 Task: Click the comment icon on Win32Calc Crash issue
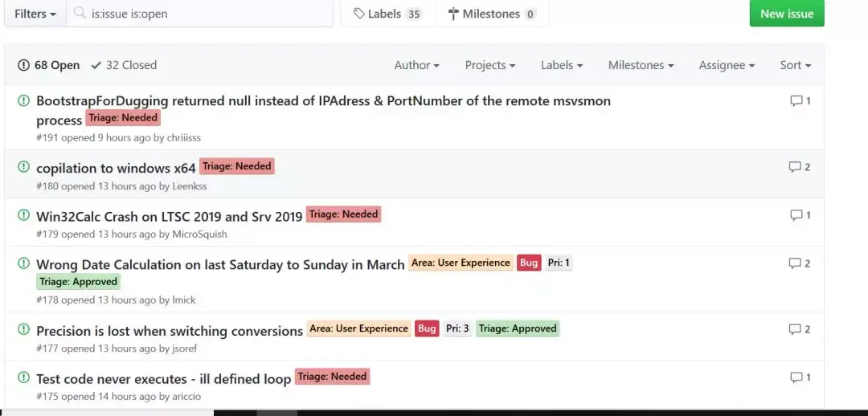(796, 215)
